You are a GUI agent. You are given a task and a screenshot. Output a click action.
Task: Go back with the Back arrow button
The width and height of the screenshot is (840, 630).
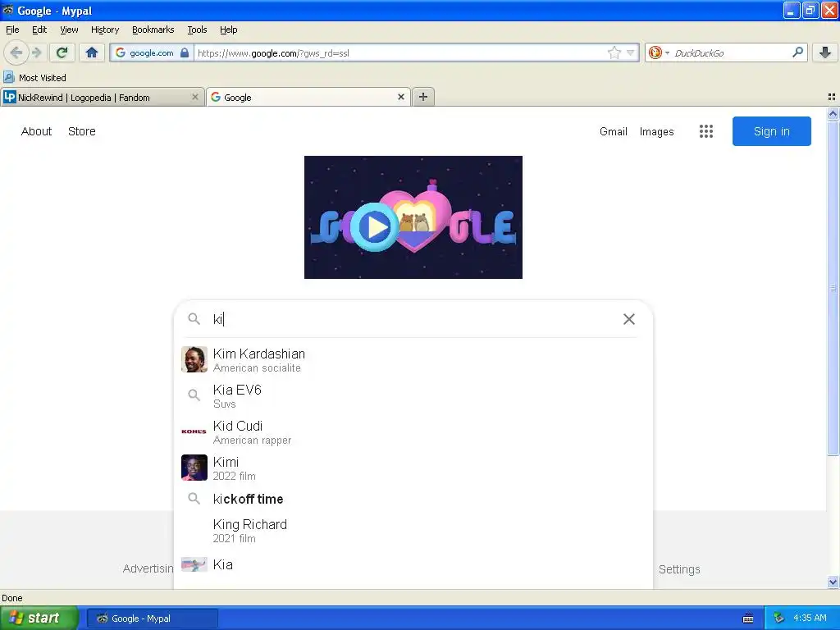point(16,52)
